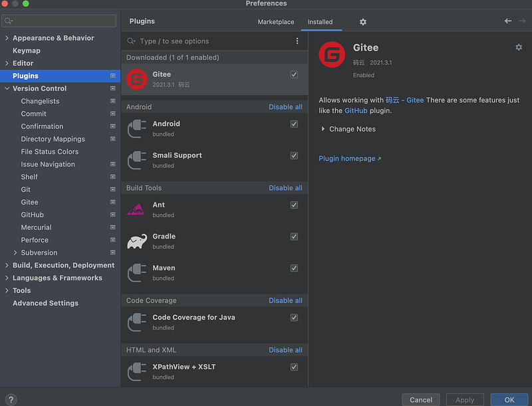532x406 pixels.
Task: Click Disable all for Android group
Action: coord(285,107)
